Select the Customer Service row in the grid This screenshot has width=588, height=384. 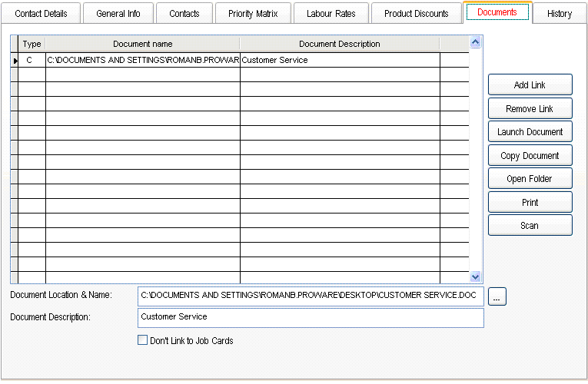(x=339, y=60)
